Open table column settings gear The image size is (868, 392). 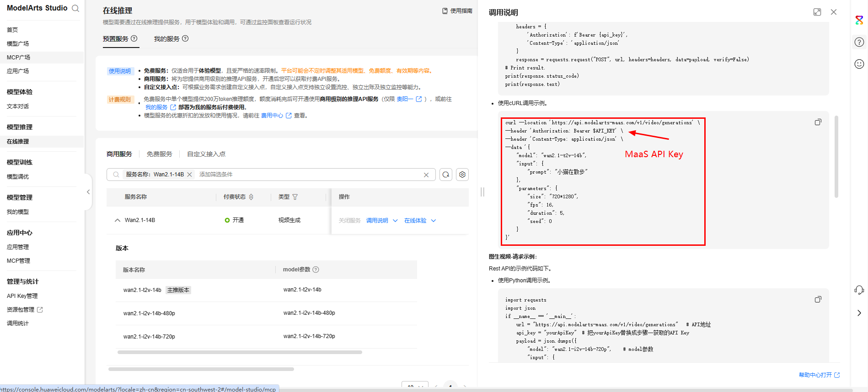(462, 175)
